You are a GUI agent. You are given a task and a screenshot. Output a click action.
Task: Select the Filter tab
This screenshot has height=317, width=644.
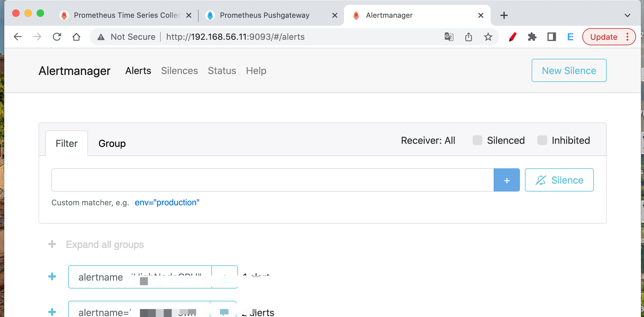coord(67,144)
